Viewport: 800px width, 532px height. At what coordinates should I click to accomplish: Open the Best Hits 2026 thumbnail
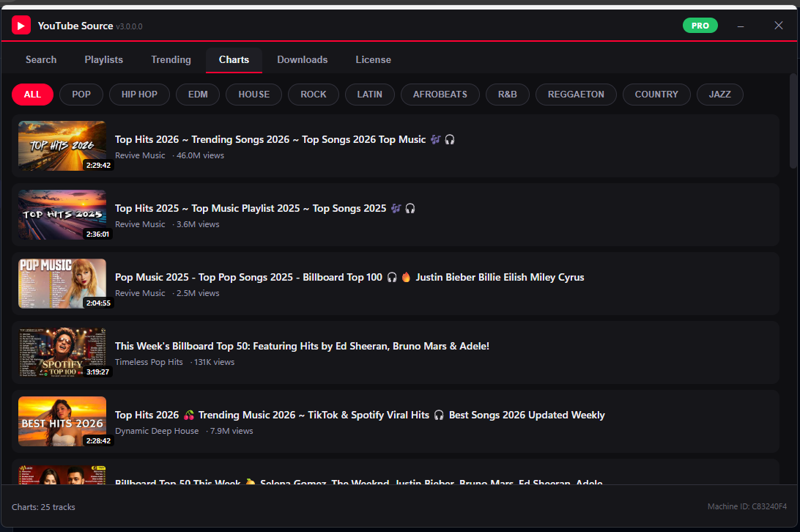click(62, 421)
